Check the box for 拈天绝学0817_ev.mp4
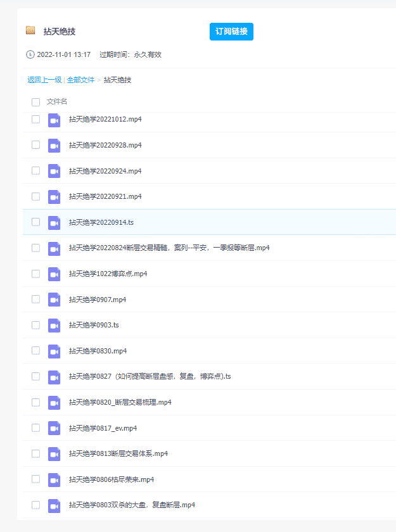Screen dimensions: 396x532 click(35, 427)
